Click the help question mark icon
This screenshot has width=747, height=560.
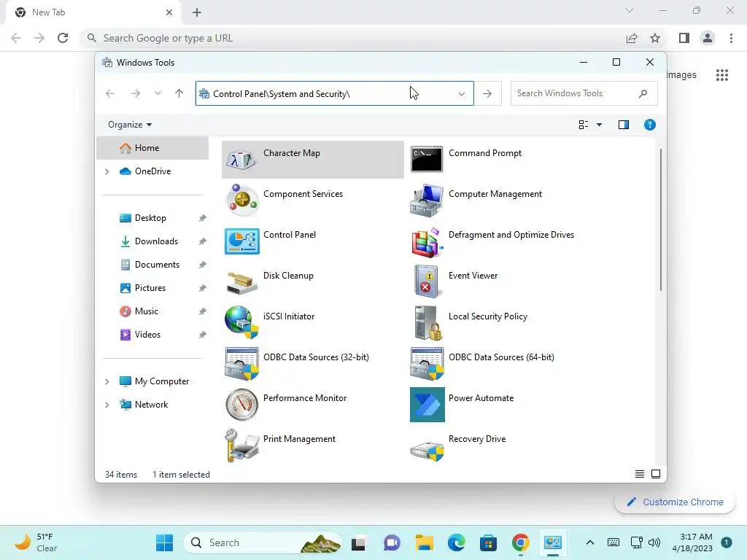coord(649,125)
